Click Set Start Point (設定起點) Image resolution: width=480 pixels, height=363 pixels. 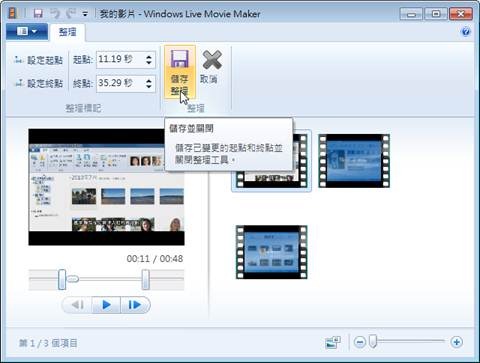[x=39, y=60]
